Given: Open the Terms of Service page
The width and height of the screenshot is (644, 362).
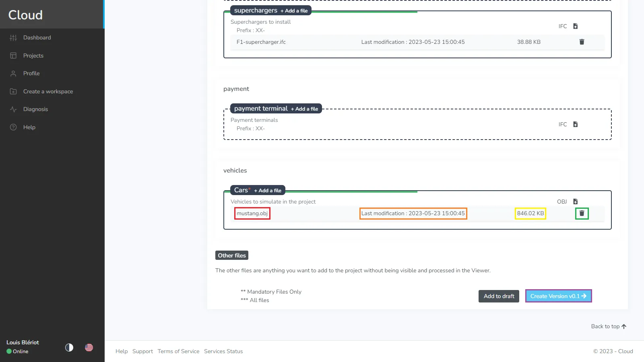Looking at the screenshot, I should 178,351.
